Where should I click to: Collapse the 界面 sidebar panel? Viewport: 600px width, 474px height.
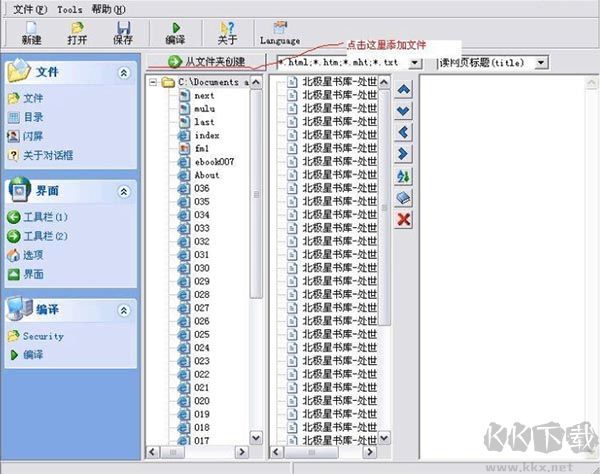[123, 191]
